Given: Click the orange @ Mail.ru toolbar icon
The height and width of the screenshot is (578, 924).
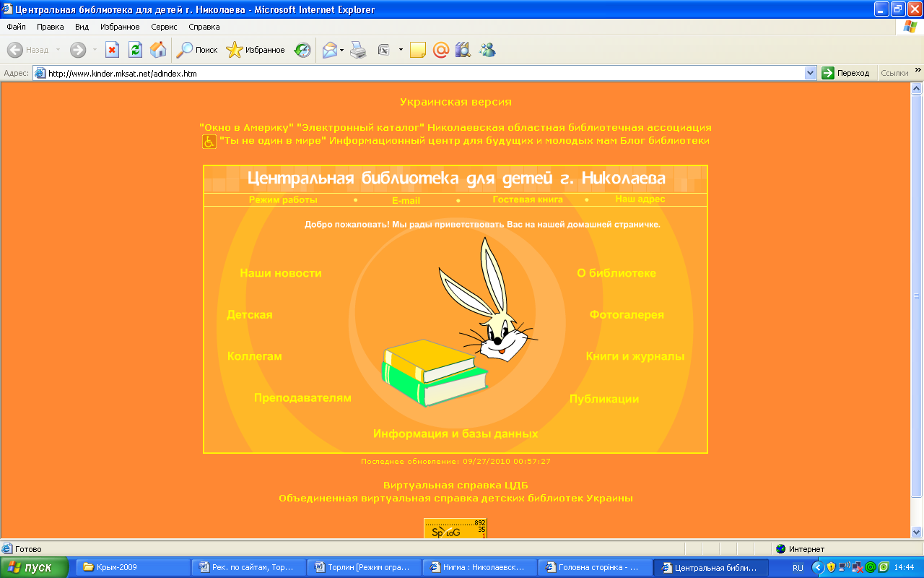Looking at the screenshot, I should (x=440, y=50).
